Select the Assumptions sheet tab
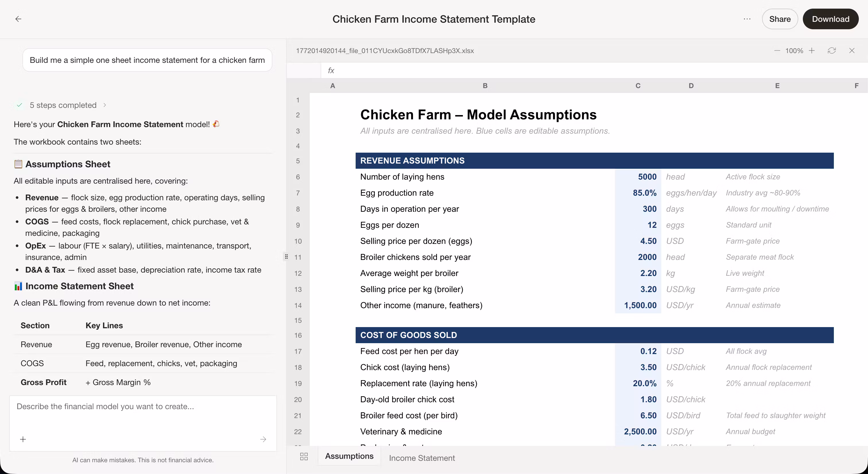This screenshot has width=868, height=474. click(x=349, y=456)
